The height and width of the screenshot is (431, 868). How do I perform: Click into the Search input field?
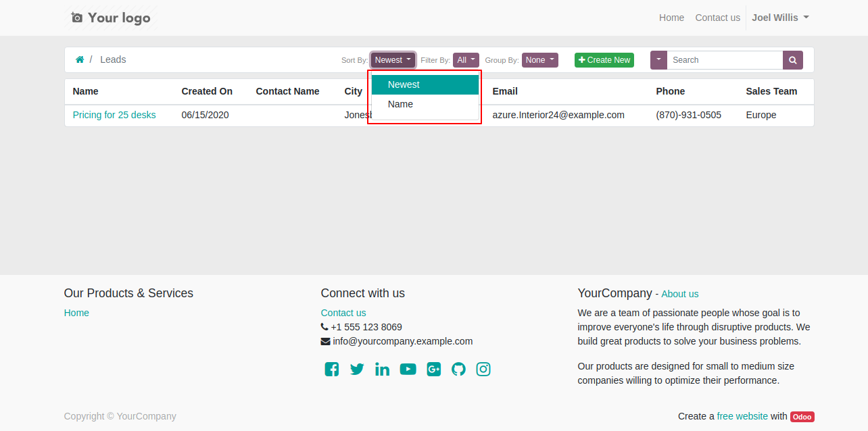724,60
